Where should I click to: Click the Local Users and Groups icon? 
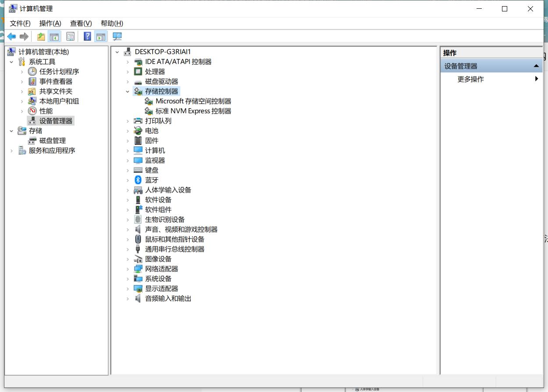point(32,101)
